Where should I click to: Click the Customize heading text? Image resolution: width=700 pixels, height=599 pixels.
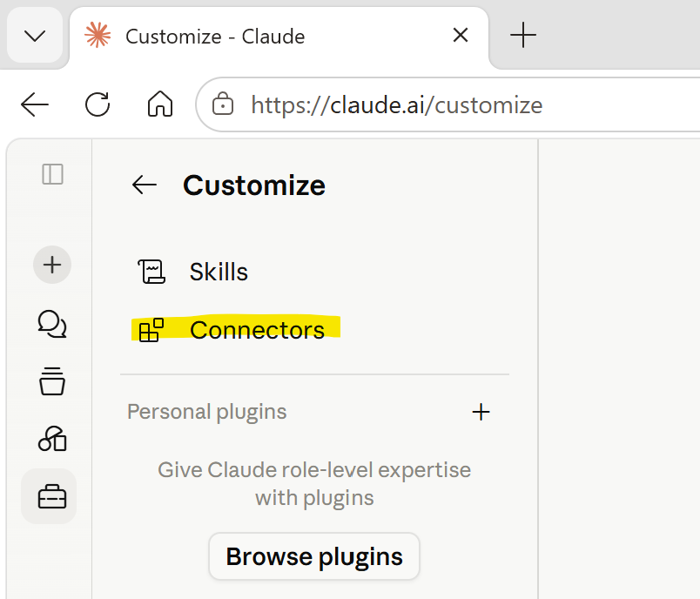(x=254, y=185)
